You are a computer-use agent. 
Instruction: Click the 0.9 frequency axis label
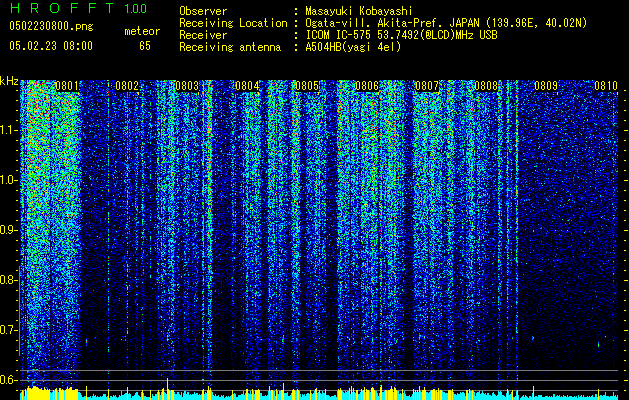point(8,230)
